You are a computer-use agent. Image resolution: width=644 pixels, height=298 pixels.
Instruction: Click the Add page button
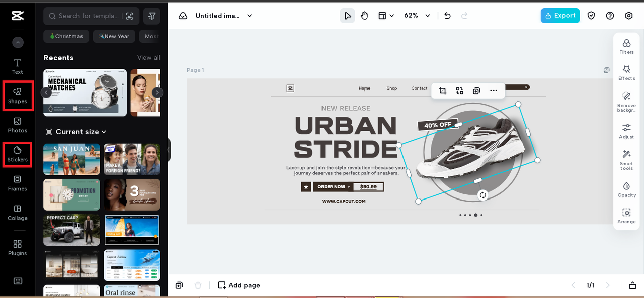point(239,285)
